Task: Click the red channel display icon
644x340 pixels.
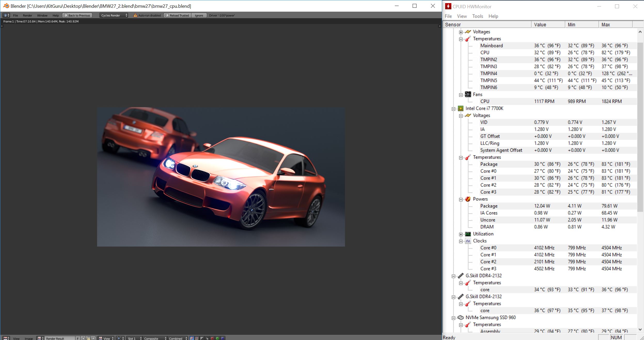Action: 212,338
